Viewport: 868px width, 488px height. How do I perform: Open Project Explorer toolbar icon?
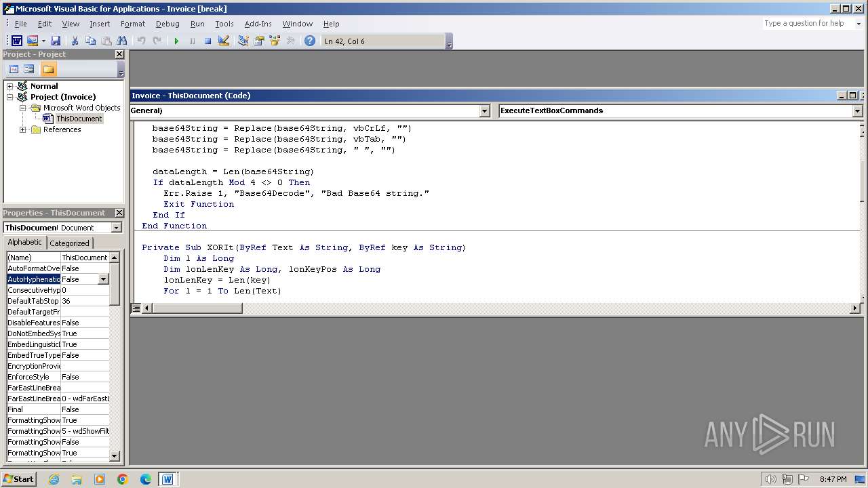pos(243,41)
